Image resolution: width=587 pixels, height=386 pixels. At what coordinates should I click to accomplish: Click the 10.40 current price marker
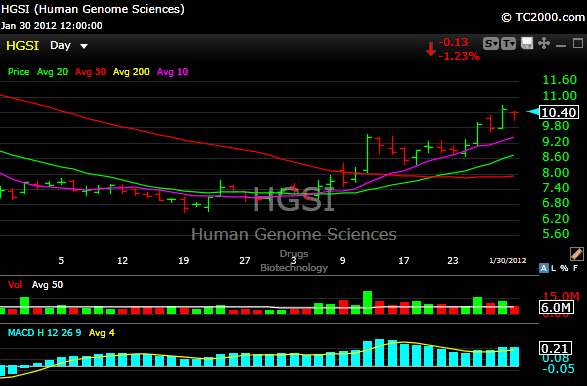(559, 112)
